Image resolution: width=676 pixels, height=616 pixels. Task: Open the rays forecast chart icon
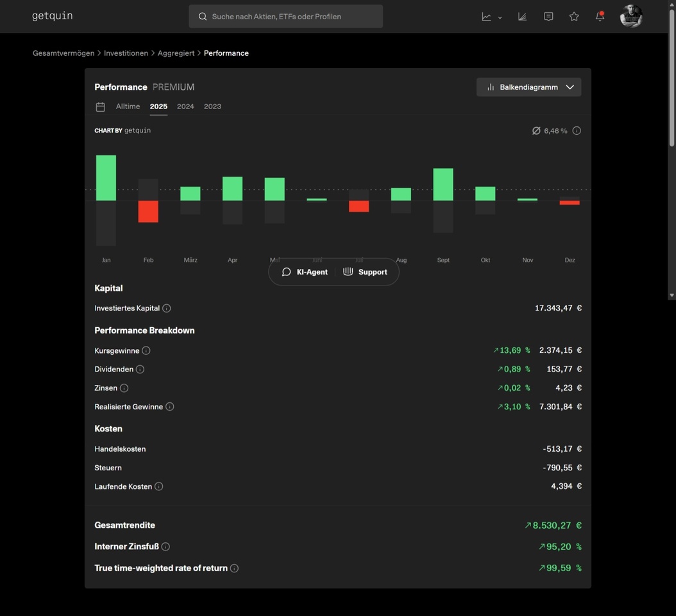click(522, 17)
